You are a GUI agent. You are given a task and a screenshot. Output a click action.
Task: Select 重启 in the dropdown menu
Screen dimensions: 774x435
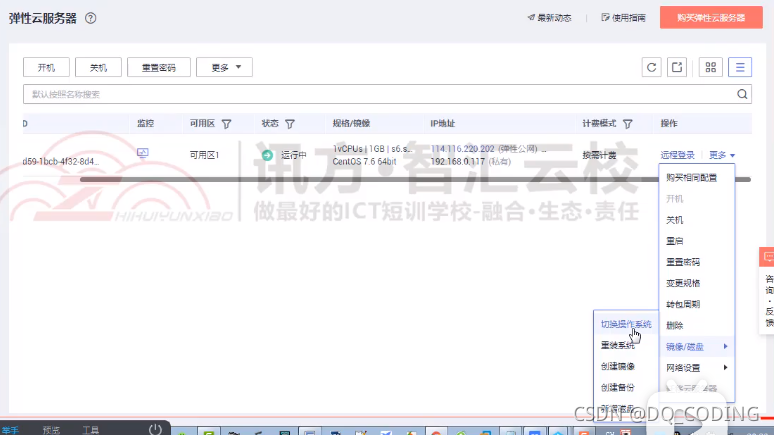[x=674, y=241]
